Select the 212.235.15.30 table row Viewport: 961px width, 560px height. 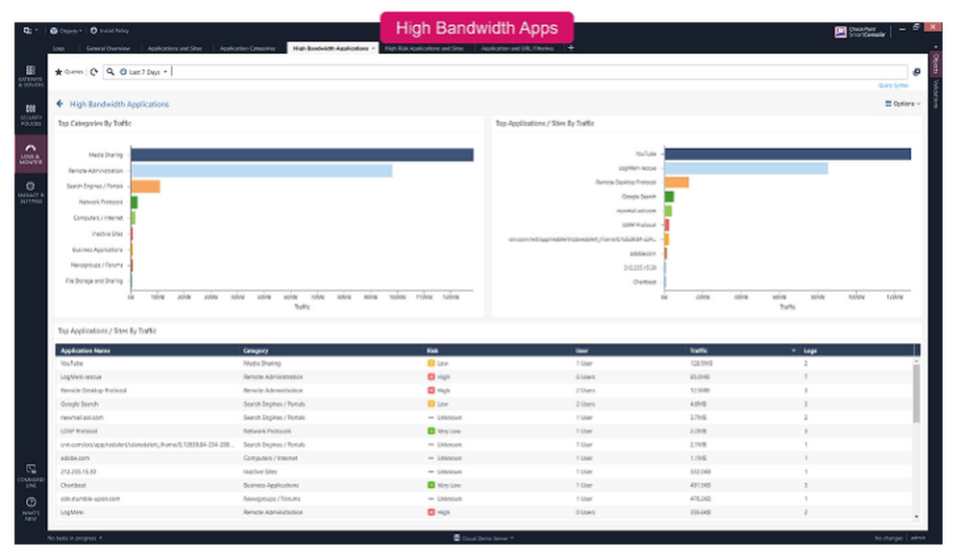(x=484, y=472)
